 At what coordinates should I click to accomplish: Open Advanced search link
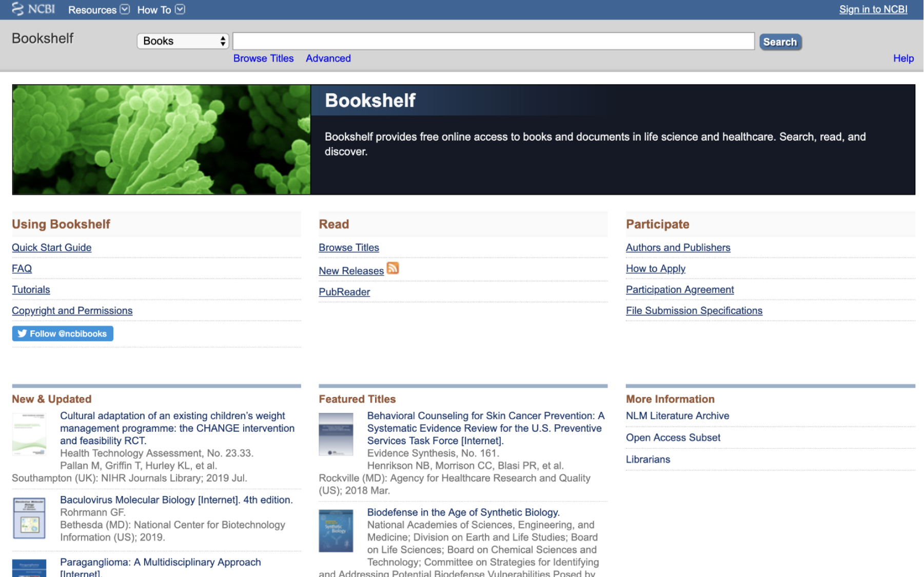point(328,58)
